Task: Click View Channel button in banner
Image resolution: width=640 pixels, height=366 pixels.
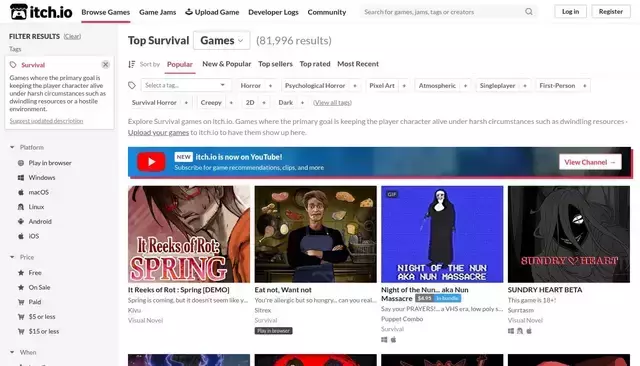Action: pyautogui.click(x=590, y=162)
